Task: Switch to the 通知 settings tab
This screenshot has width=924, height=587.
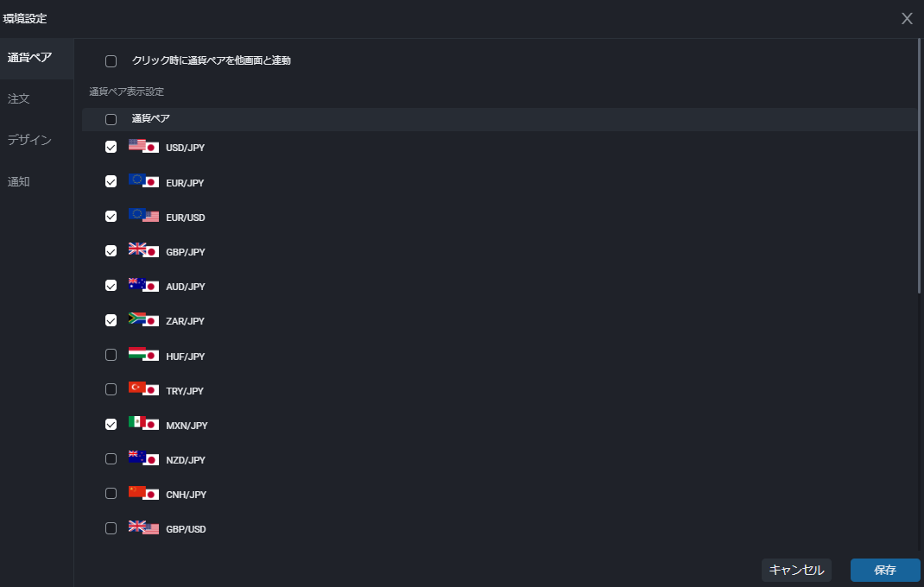Action: coord(18,181)
